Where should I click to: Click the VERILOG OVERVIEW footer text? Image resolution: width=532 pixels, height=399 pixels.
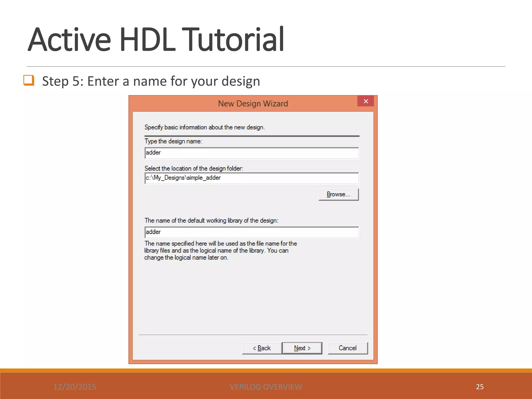(266, 387)
